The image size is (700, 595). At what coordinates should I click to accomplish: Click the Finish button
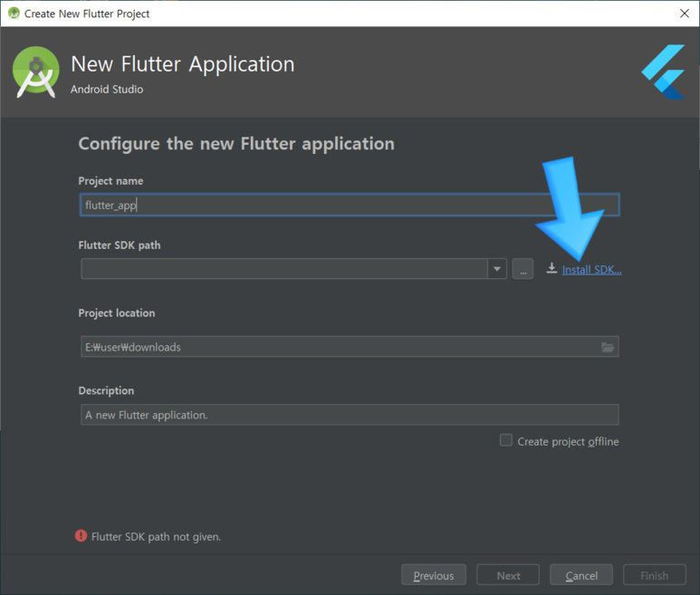[x=655, y=575]
